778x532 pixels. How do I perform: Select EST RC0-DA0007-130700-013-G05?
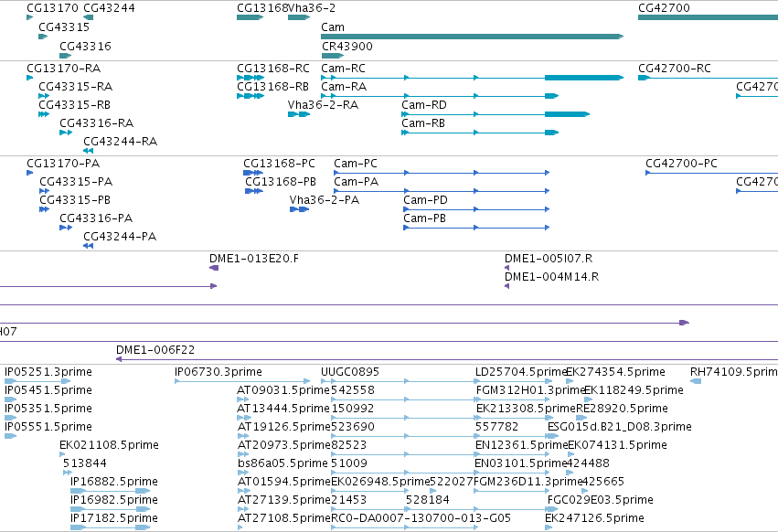(x=421, y=518)
